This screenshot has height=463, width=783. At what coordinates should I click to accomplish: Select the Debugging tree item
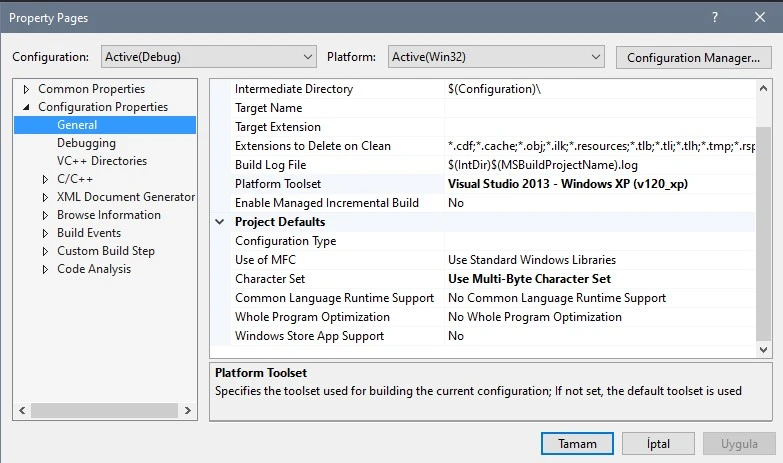(86, 143)
